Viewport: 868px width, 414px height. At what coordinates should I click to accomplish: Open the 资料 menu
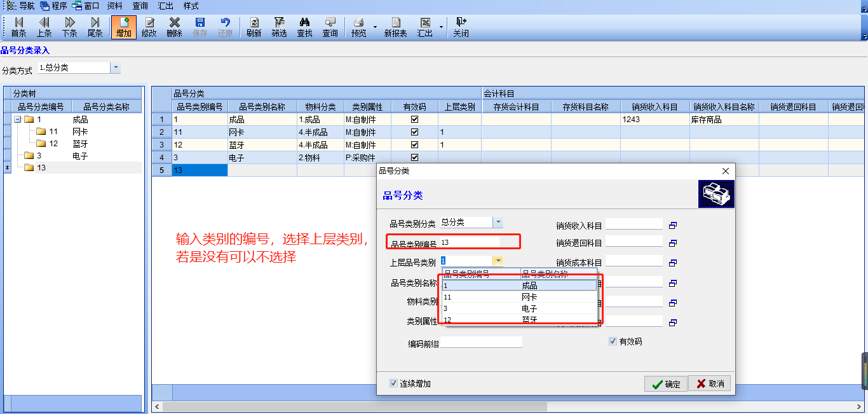click(x=114, y=6)
